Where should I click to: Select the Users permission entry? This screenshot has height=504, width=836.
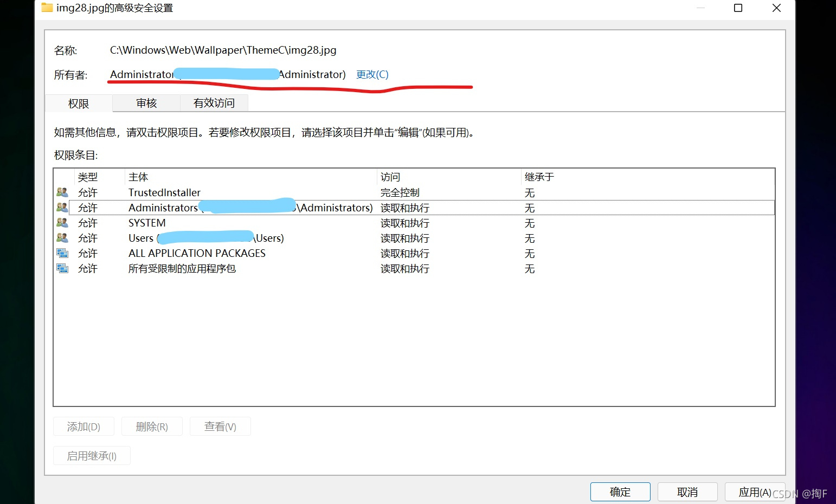click(x=414, y=238)
